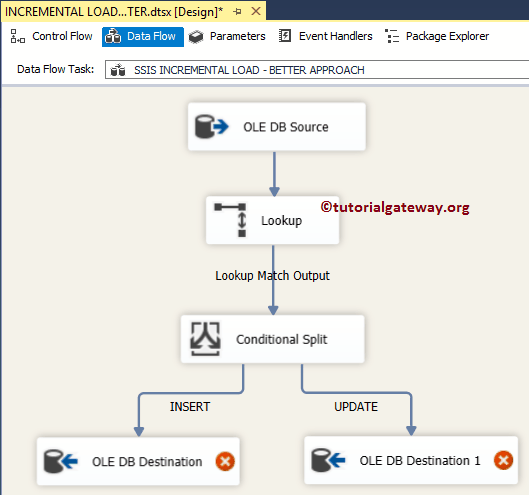Viewport: 529px width, 495px height.
Task: Click the Lookup transformation icon
Action: pyautogui.click(x=231, y=220)
